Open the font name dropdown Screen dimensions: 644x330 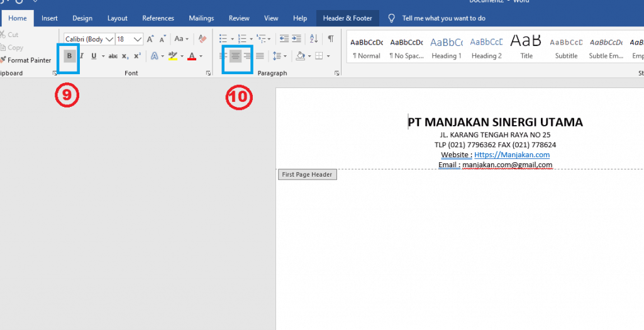(109, 40)
